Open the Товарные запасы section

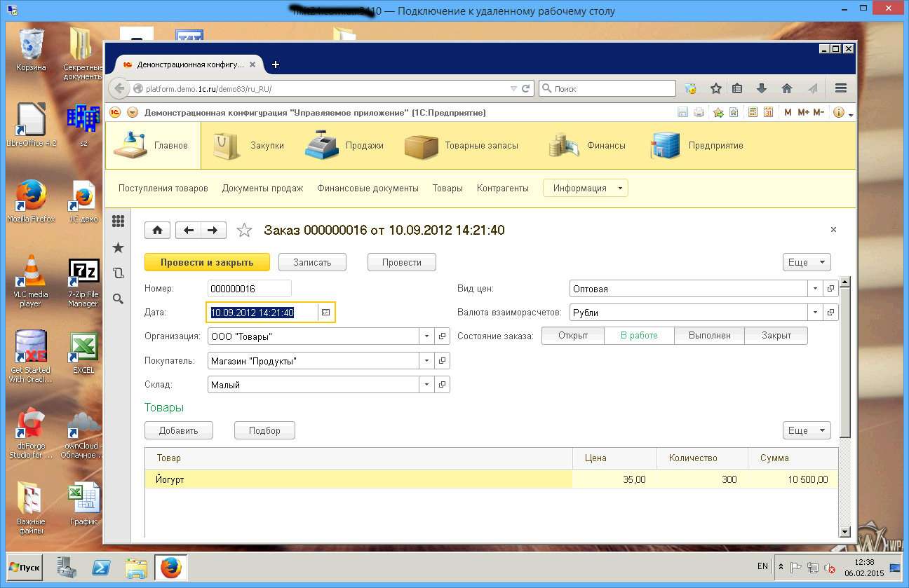coord(462,145)
